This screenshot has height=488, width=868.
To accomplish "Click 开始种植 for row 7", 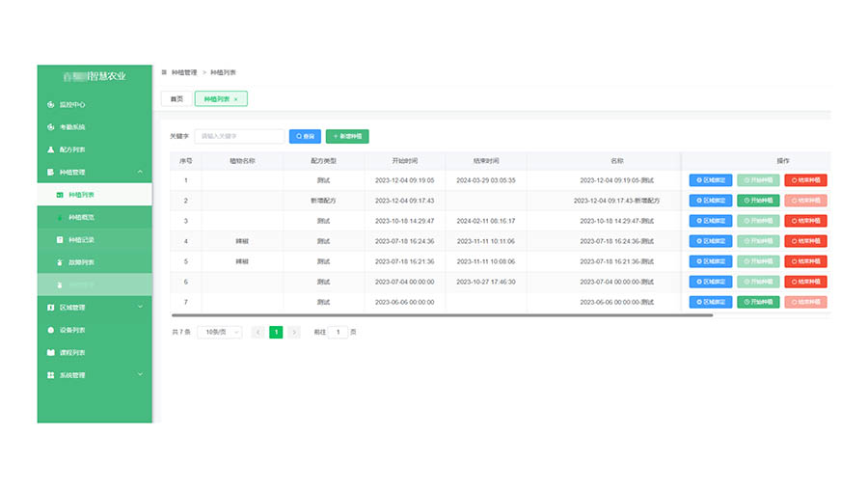I will click(x=758, y=302).
